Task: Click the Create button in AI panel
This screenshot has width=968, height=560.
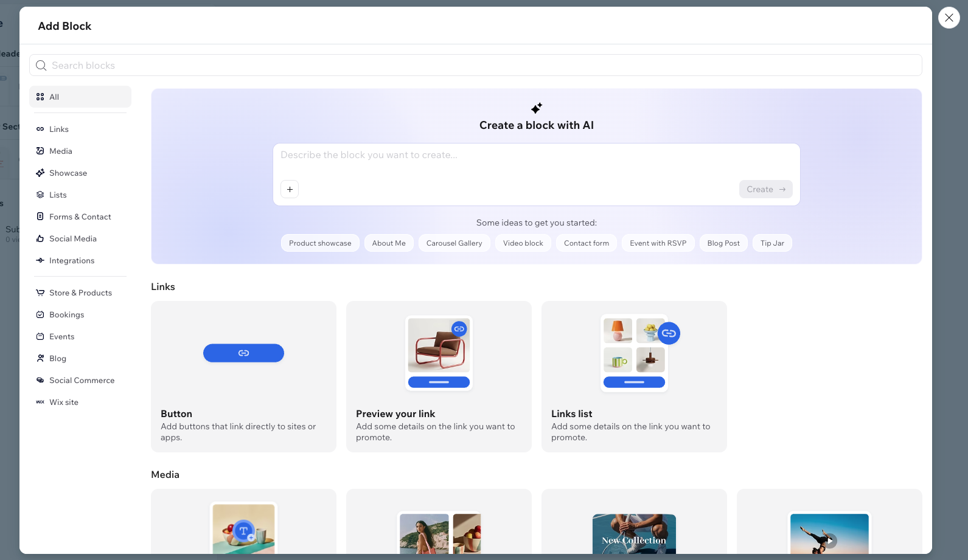Action: (x=766, y=189)
